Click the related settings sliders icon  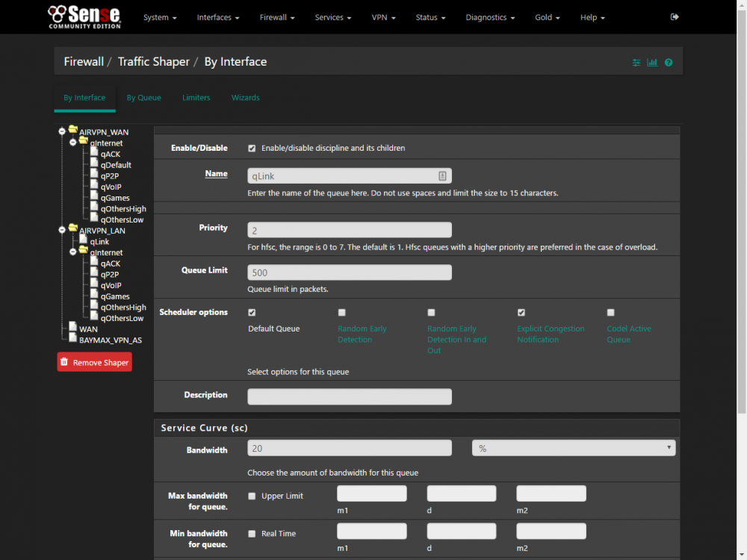(x=636, y=63)
